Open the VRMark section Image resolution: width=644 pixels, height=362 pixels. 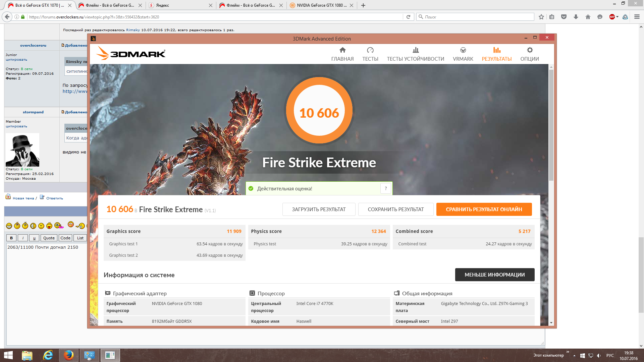pyautogui.click(x=463, y=54)
